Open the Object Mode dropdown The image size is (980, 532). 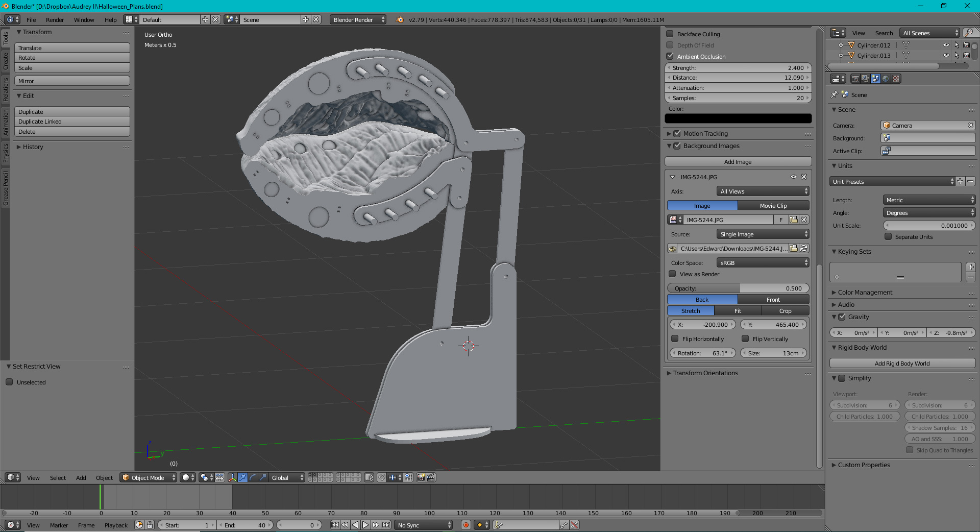point(149,478)
